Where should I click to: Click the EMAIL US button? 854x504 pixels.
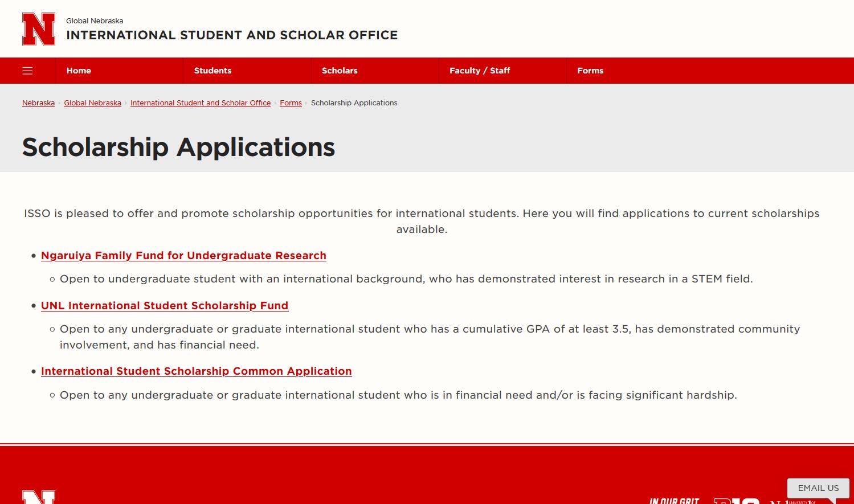(x=818, y=488)
